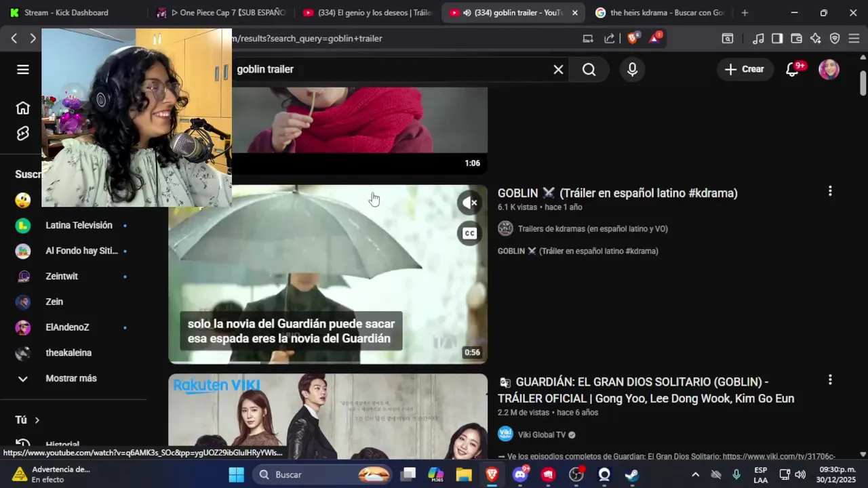Open GUARDIÁN: EL GRAN DIOS SOLITARIO title link

coord(646,390)
